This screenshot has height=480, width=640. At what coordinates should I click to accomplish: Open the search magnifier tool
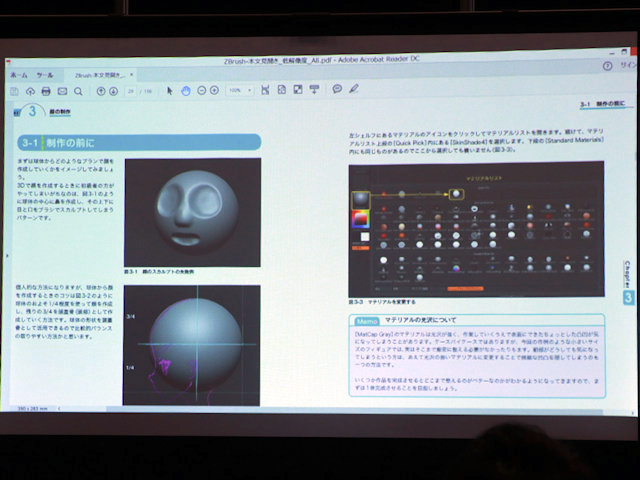pos(78,91)
